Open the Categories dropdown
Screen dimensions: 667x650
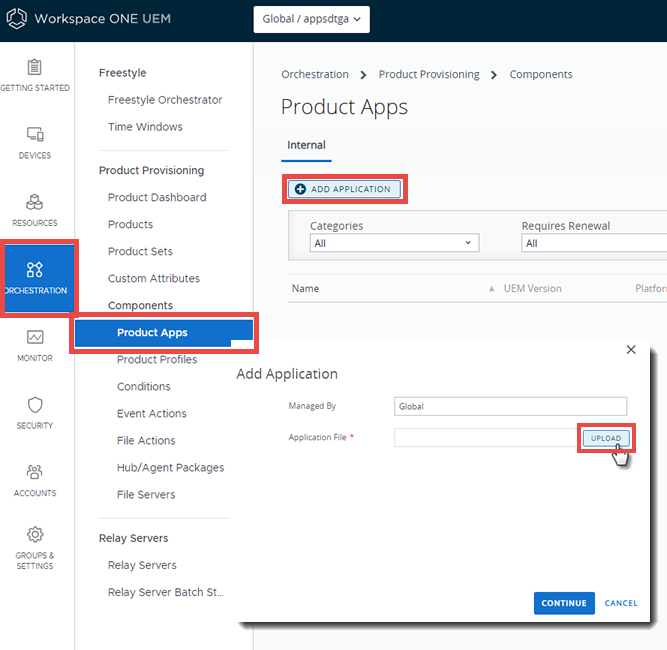[394, 243]
